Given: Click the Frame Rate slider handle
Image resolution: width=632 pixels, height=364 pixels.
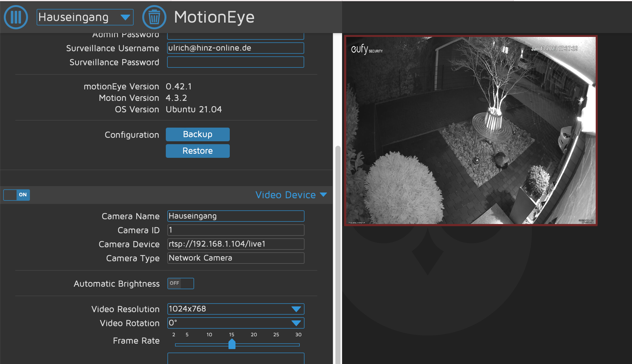Looking at the screenshot, I should [232, 344].
